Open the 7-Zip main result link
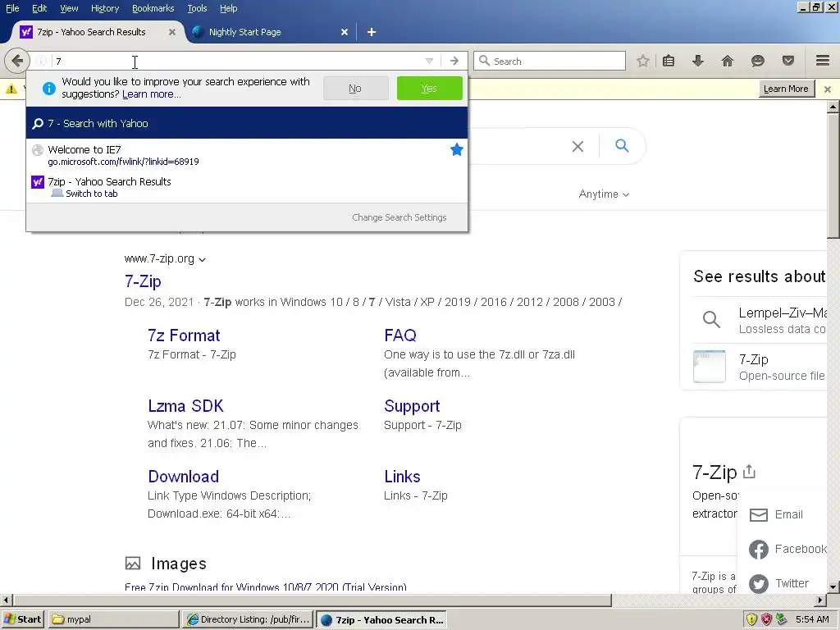This screenshot has height=630, width=840. 143,281
